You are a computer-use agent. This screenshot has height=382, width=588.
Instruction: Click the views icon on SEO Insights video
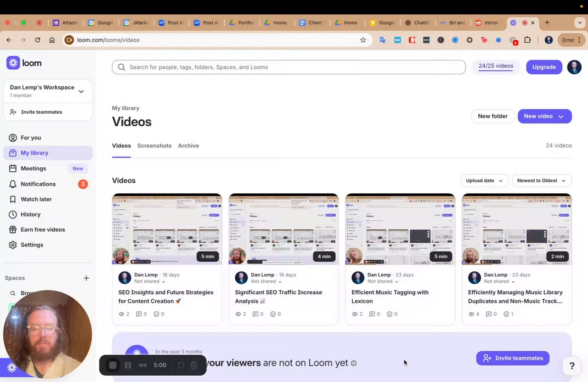pyautogui.click(x=122, y=314)
